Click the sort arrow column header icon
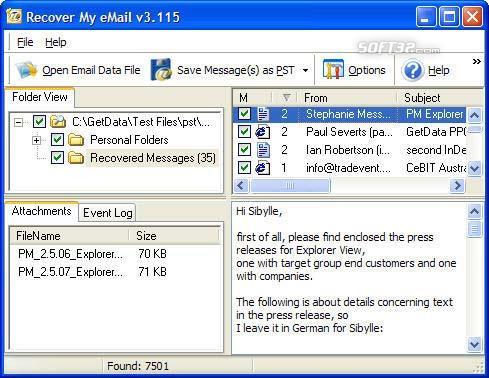The width and height of the screenshot is (489, 378). click(286, 98)
